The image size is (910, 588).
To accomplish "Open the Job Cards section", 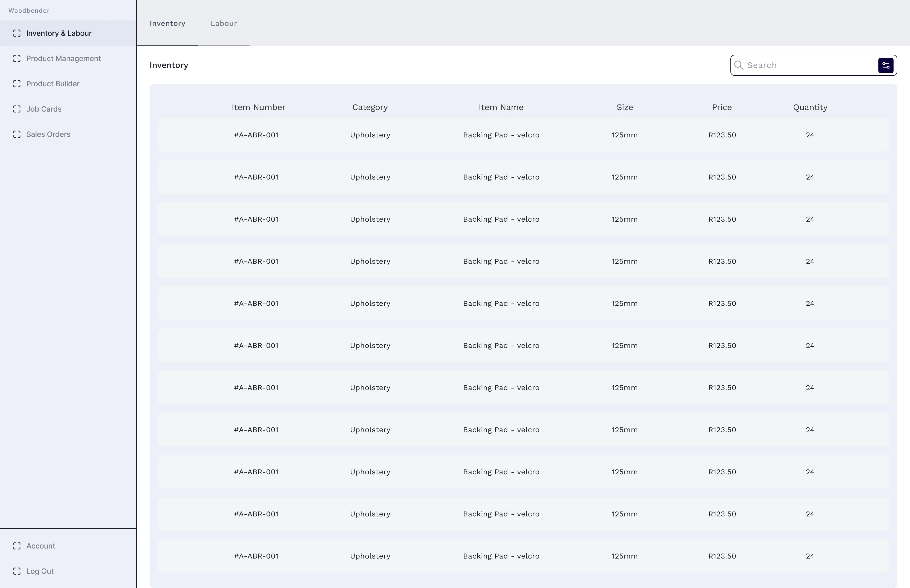I will pyautogui.click(x=44, y=109).
